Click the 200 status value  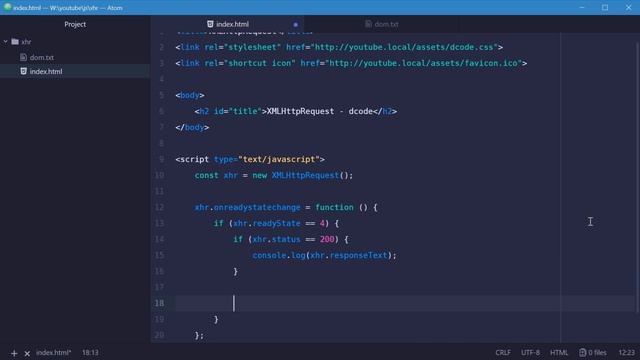coord(327,239)
